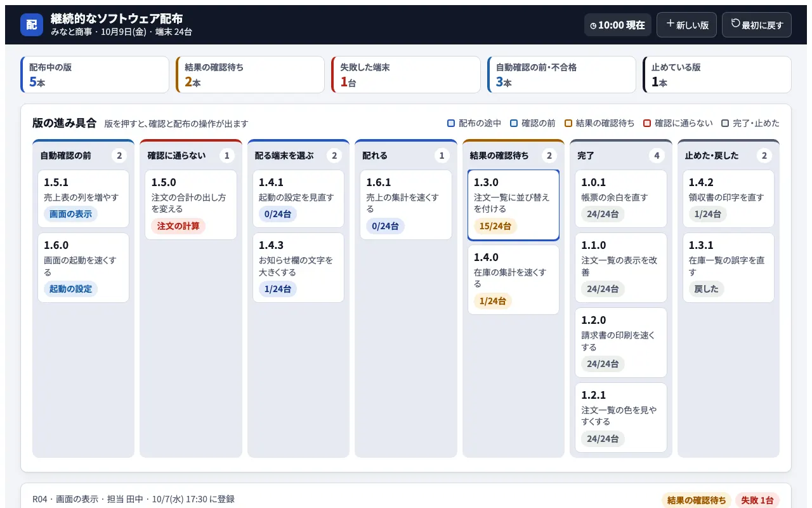Open version card 1.2.0 請求書の印刷を速くする
The width and height of the screenshot is (812, 508).
(621, 342)
